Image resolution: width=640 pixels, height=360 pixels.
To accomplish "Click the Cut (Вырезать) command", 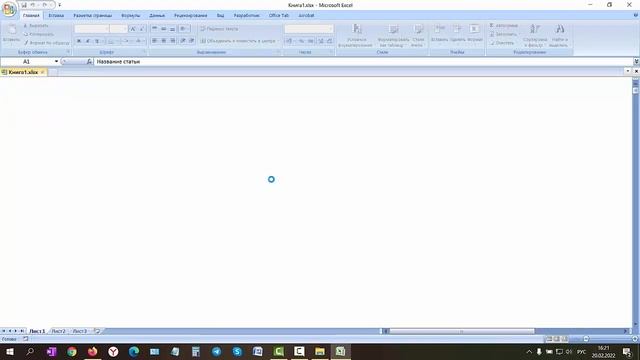I will pos(36,26).
